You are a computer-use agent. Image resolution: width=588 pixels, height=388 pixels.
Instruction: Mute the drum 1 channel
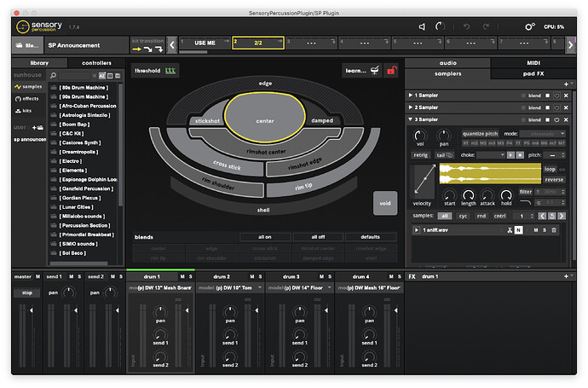click(x=182, y=276)
